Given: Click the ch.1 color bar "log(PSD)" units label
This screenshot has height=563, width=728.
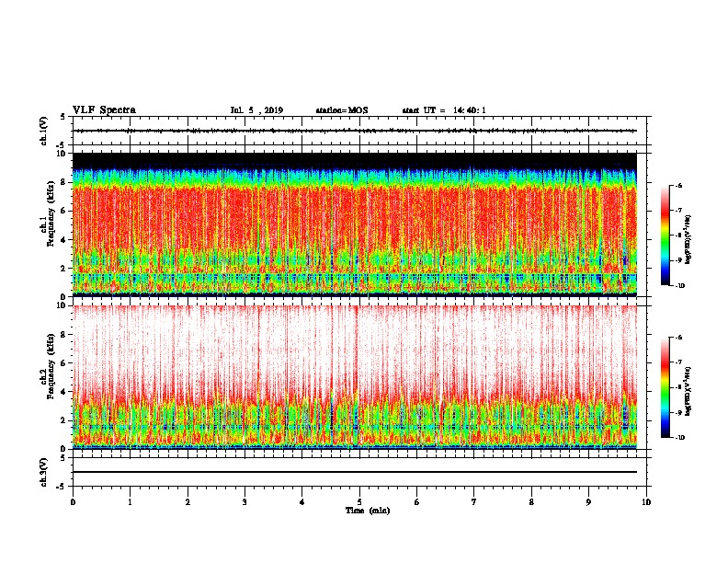Looking at the screenshot, I should (x=688, y=239).
